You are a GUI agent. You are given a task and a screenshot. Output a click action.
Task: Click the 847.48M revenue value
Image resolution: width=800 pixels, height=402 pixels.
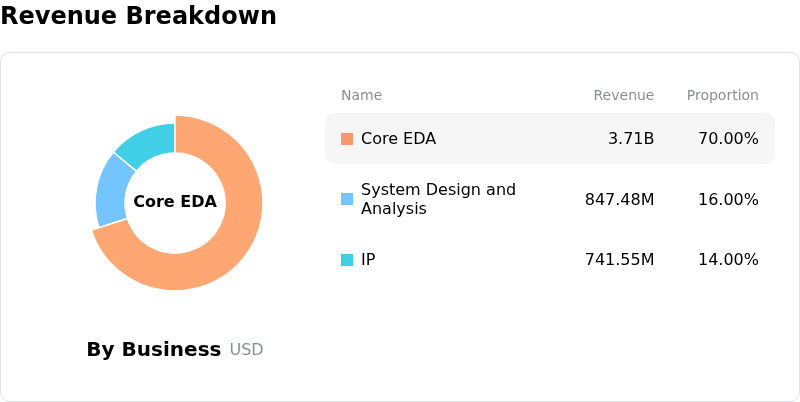[619, 199]
